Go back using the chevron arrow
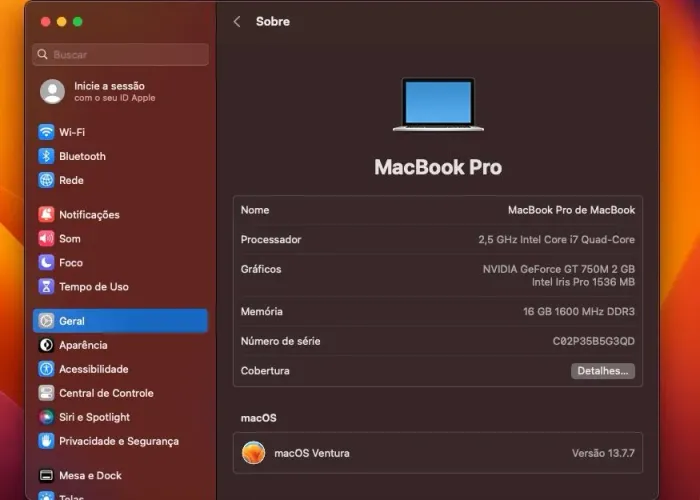This screenshot has width=700, height=500. (237, 21)
